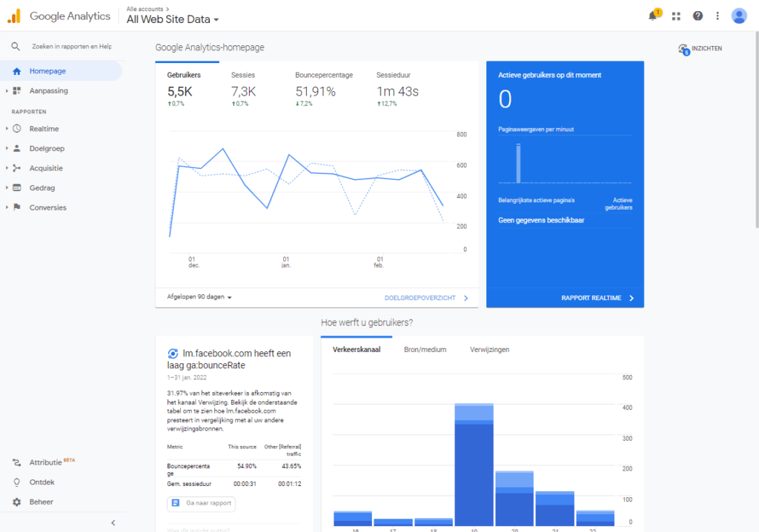Switch to the Bron/medium tab
The width and height of the screenshot is (759, 532).
(425, 349)
